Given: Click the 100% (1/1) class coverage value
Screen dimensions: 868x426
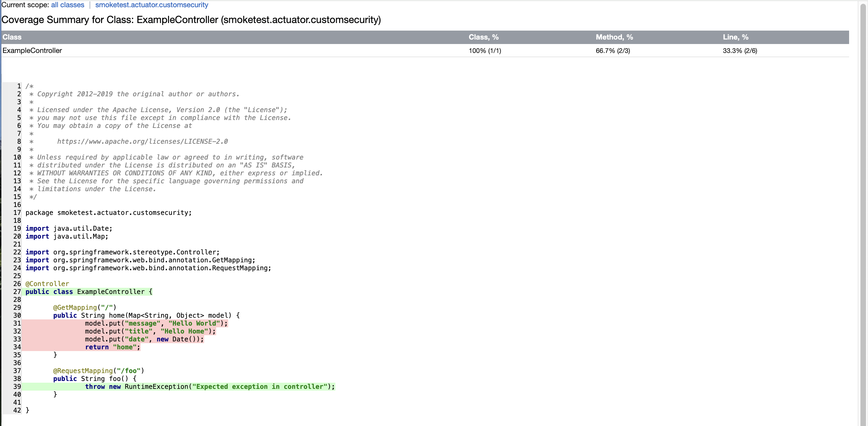Looking at the screenshot, I should point(485,51).
